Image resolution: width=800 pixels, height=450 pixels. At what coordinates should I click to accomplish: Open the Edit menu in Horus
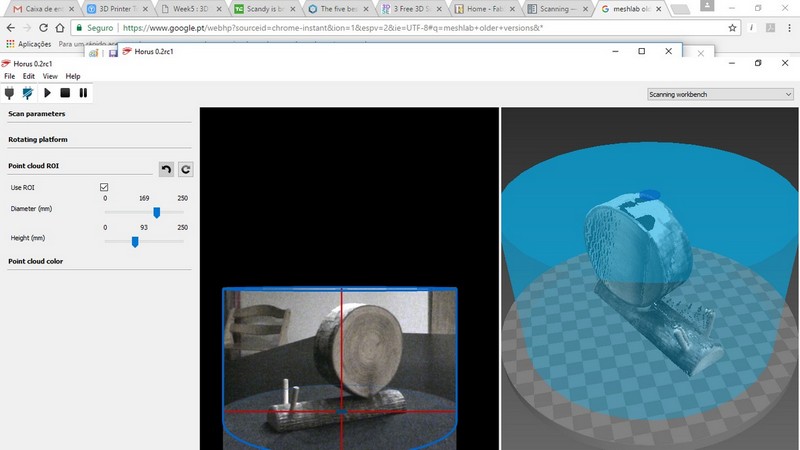click(29, 76)
